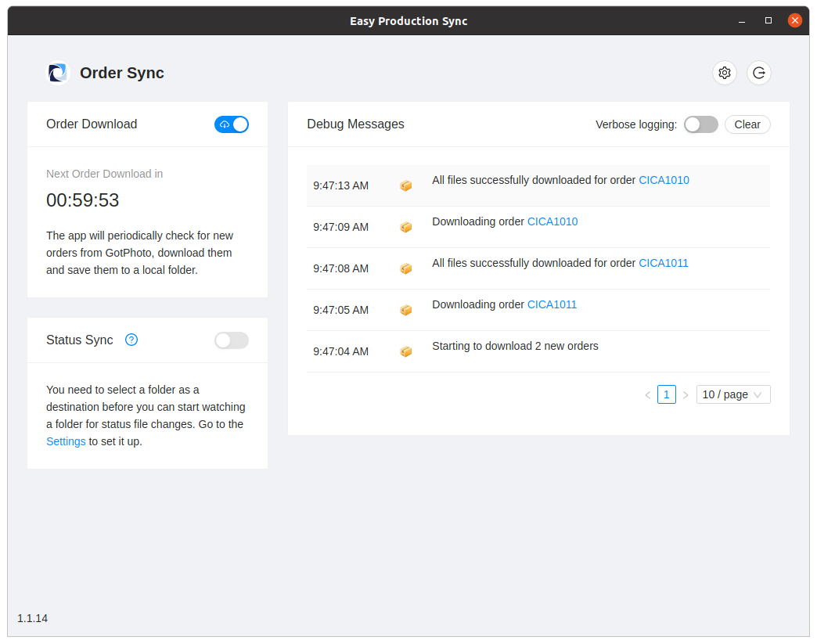Go to the previous page of messages
This screenshot has height=644, width=817.
[x=648, y=395]
